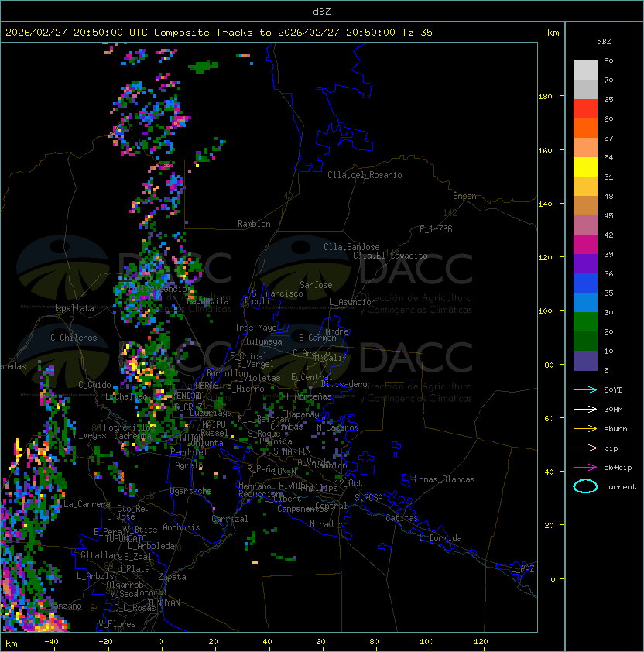The width and height of the screenshot is (644, 652).
Task: Select the 'C_Guido' map label
Action: tap(94, 385)
